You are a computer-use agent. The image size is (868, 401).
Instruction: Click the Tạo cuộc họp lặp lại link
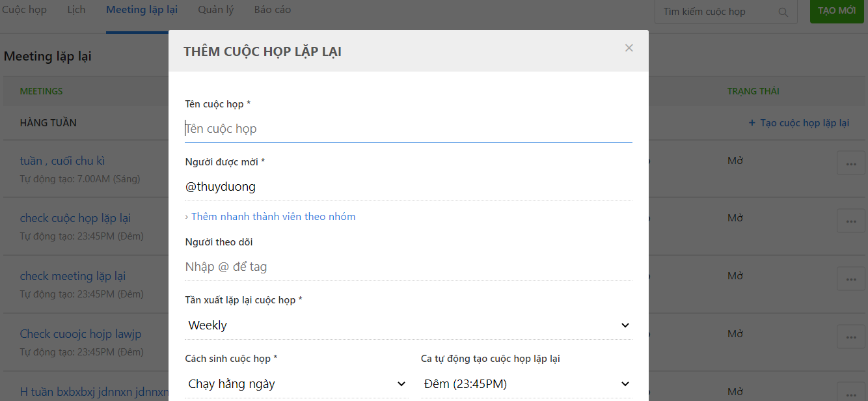pyautogui.click(x=799, y=123)
